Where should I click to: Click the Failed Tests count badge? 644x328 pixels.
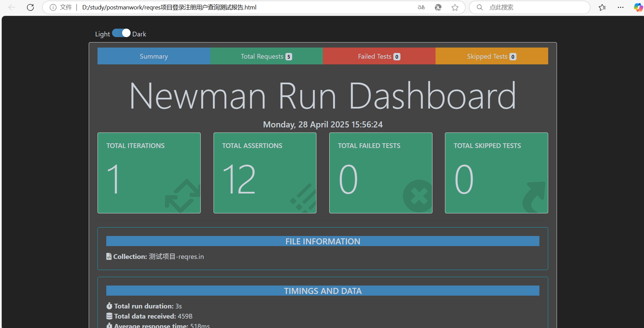pos(397,57)
